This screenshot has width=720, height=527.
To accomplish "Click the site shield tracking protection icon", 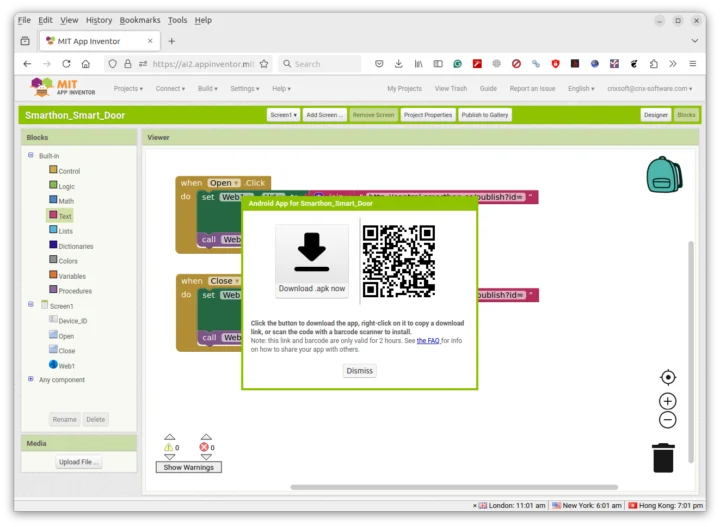I will 112,64.
